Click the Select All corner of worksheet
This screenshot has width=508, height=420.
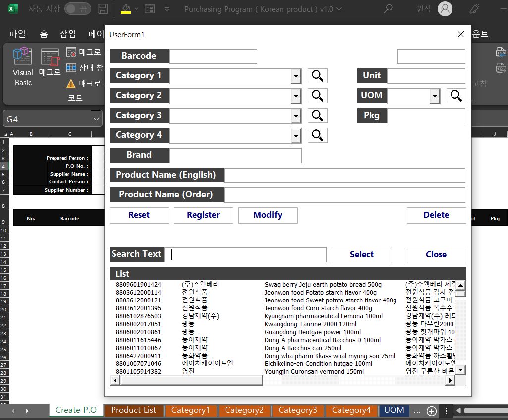[6, 134]
